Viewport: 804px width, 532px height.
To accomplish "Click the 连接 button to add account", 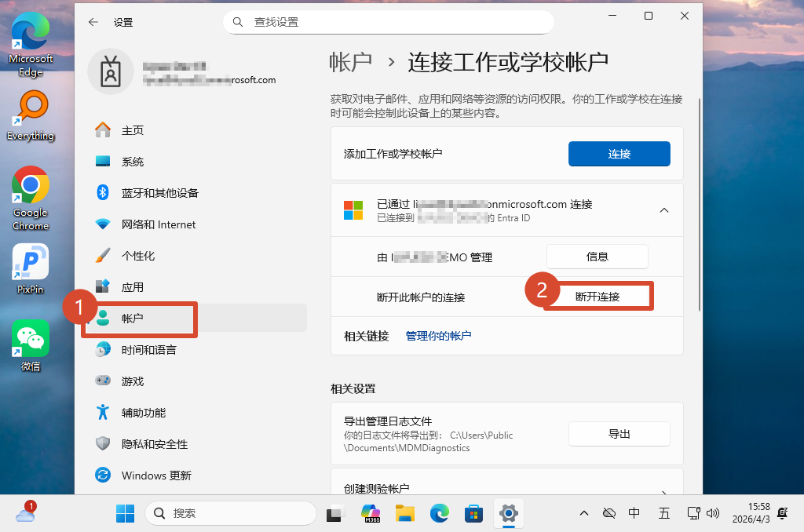I will tap(619, 154).
